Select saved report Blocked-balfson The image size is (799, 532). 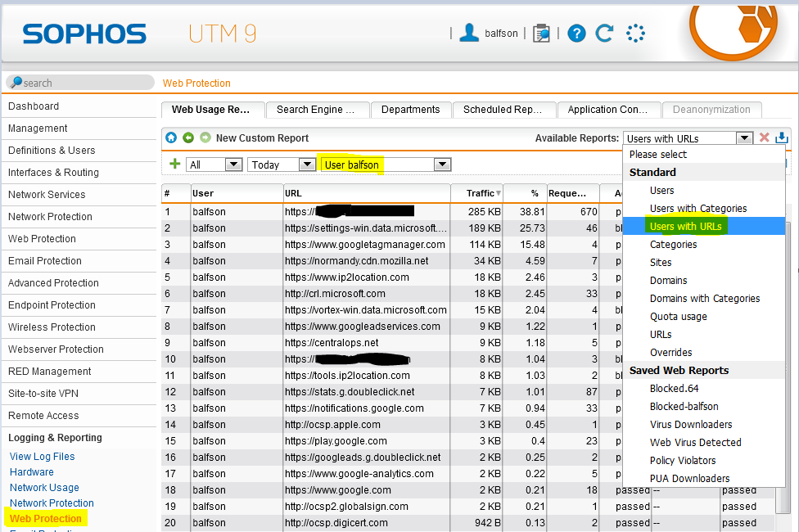[704, 407]
